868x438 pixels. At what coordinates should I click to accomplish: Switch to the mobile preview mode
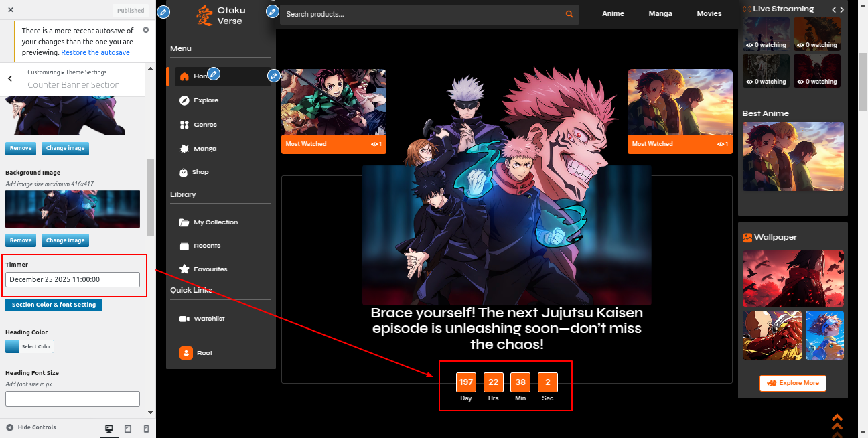tap(147, 429)
